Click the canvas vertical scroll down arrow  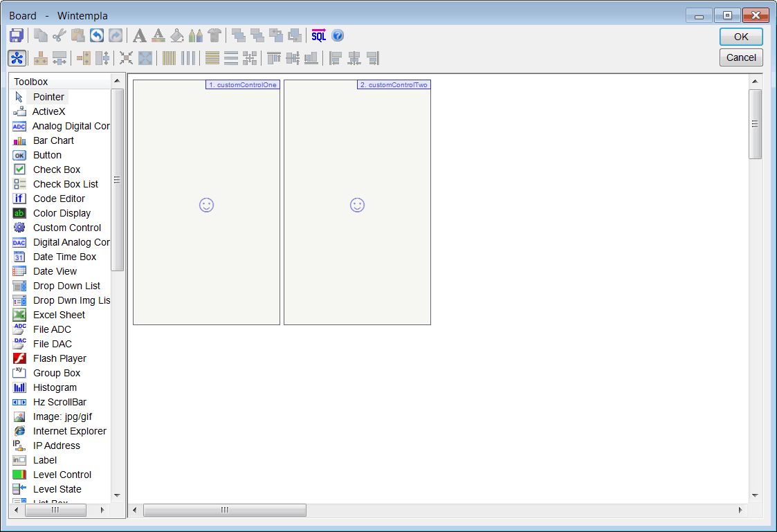tap(755, 495)
